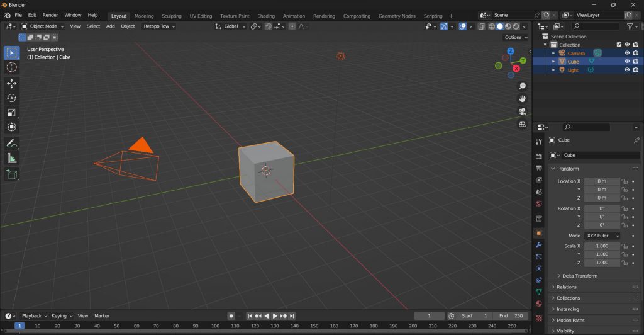644x335 pixels.
Task: Click the pan view hand icon
Action: 522,99
